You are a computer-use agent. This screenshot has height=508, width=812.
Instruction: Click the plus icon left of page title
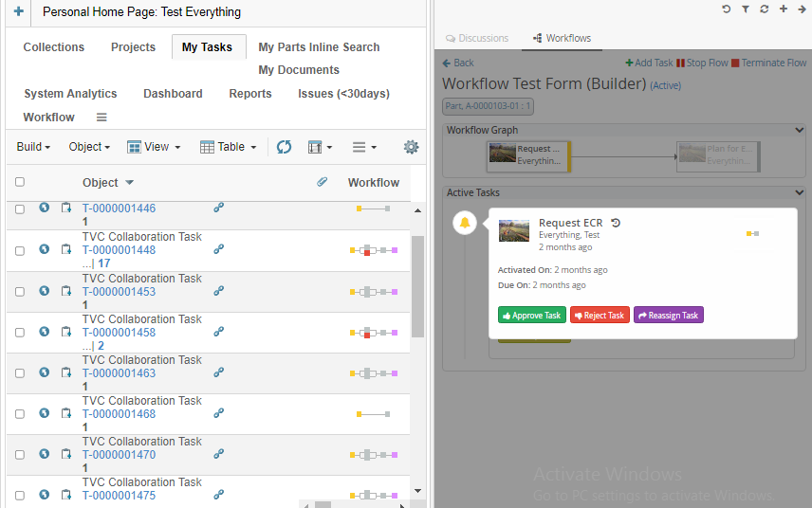click(18, 12)
